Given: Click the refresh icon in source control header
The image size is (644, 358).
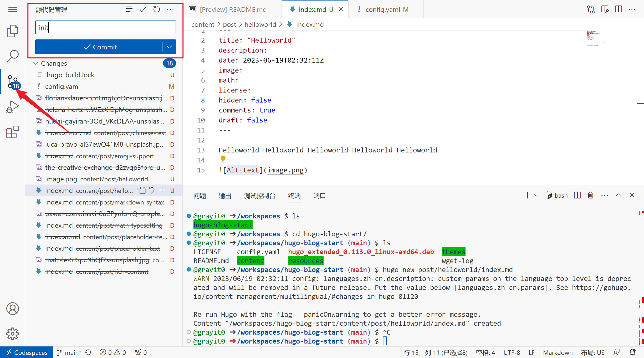Looking at the screenshot, I should point(157,9).
